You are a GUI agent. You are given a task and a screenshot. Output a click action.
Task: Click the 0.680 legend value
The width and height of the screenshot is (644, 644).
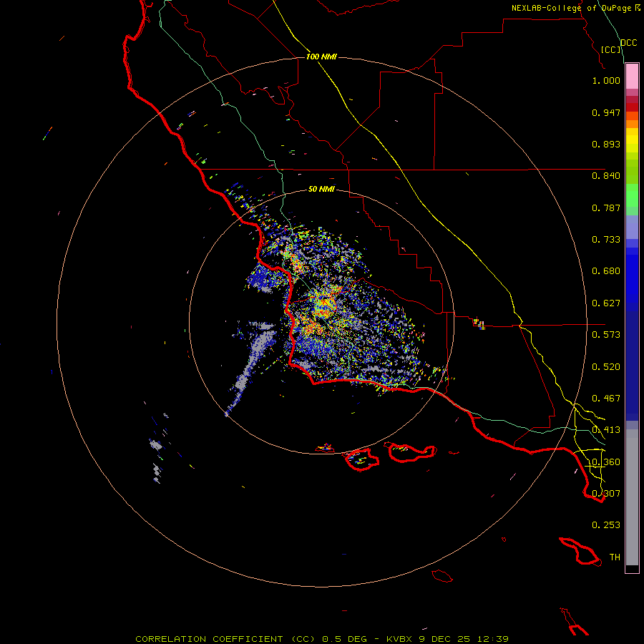[606, 271]
